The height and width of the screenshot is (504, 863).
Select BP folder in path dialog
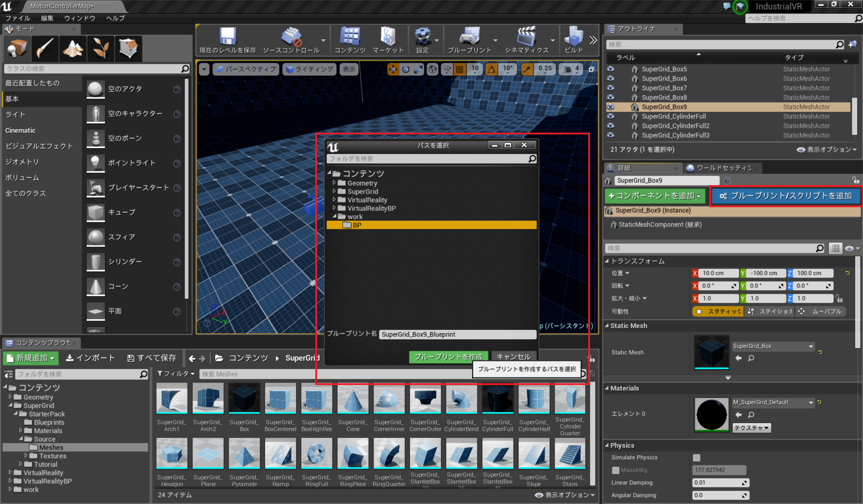click(x=431, y=225)
